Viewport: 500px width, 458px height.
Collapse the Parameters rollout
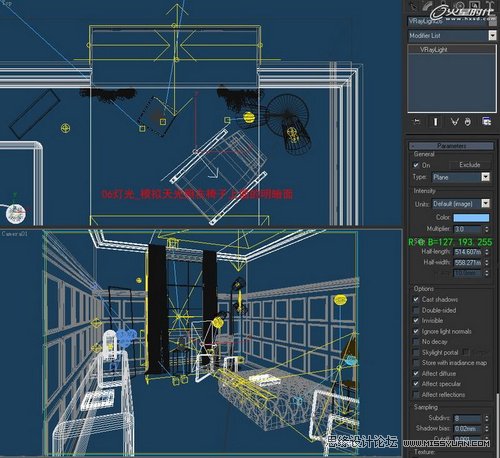[x=451, y=146]
